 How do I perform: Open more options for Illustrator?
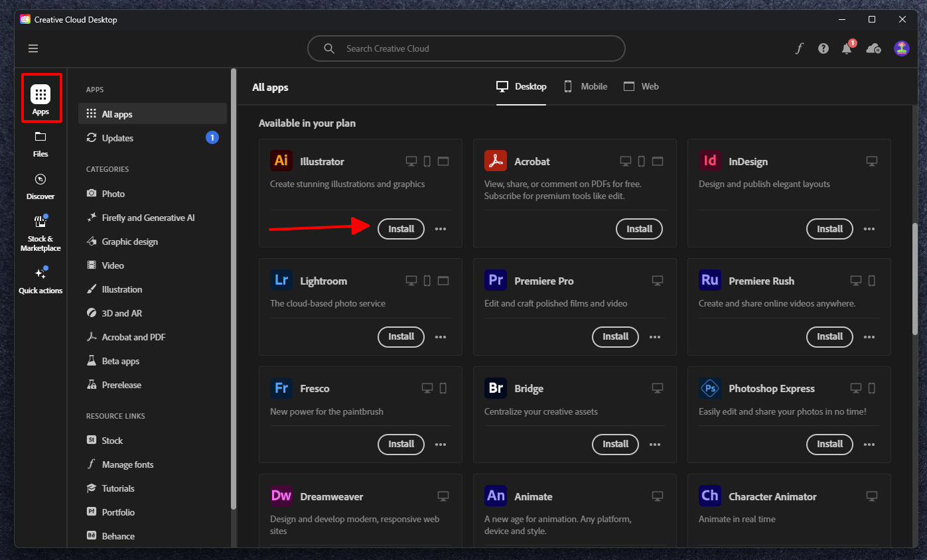click(x=441, y=229)
